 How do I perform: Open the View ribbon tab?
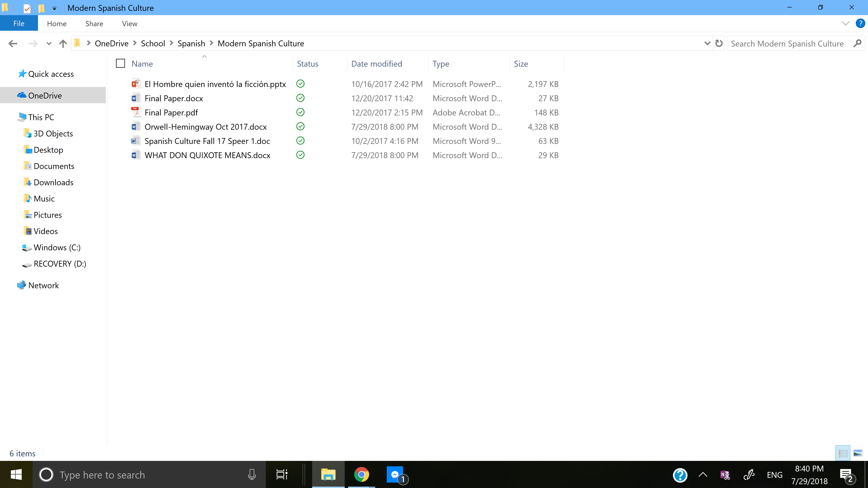129,23
